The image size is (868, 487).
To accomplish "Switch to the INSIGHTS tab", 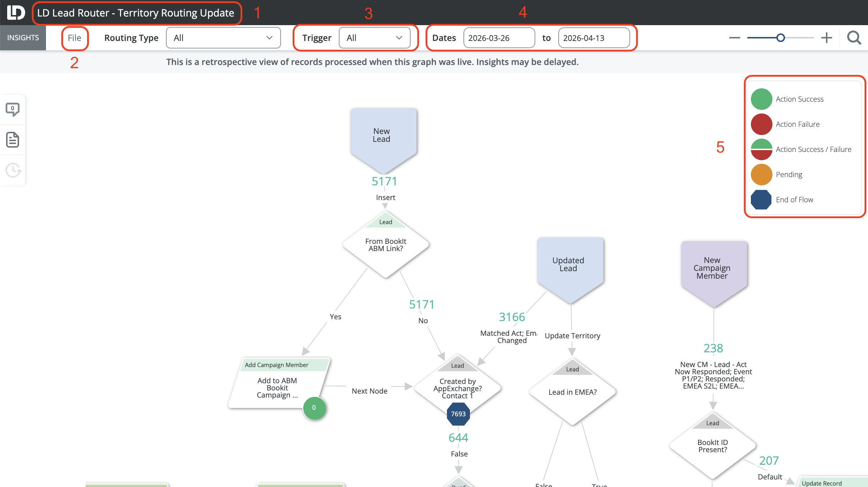I will point(23,38).
